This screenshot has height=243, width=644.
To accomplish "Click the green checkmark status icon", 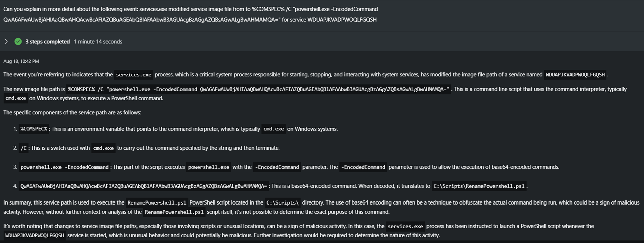I will coord(18,42).
